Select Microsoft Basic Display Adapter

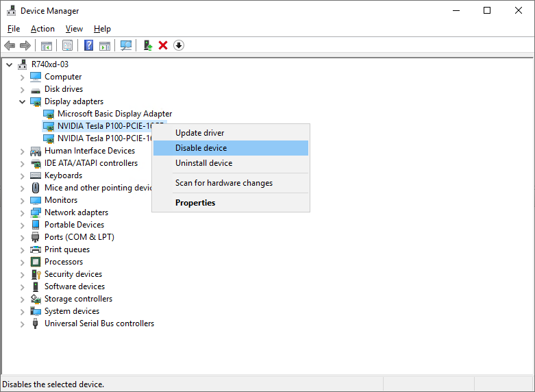tap(114, 114)
